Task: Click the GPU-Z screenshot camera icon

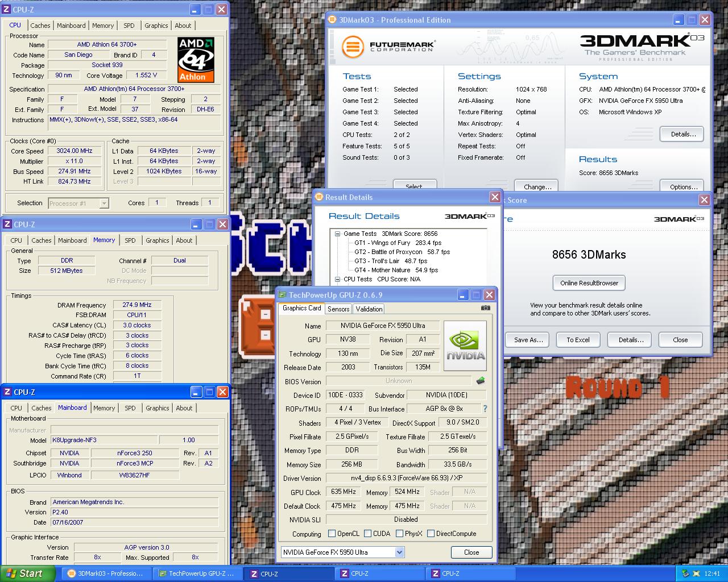Action: pyautogui.click(x=485, y=308)
